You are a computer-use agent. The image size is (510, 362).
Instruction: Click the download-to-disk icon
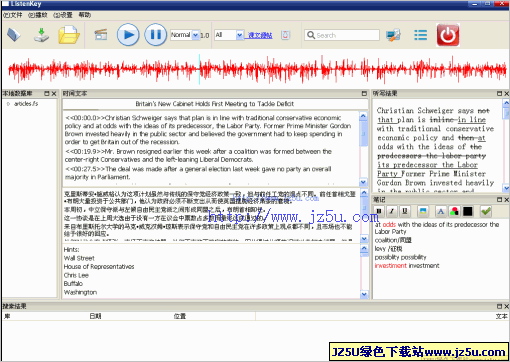pos(41,35)
